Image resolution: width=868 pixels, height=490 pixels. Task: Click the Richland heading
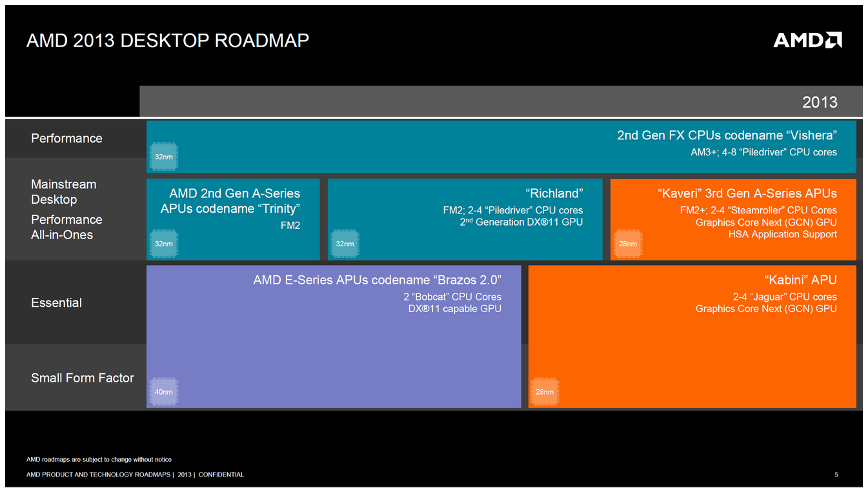click(x=554, y=193)
